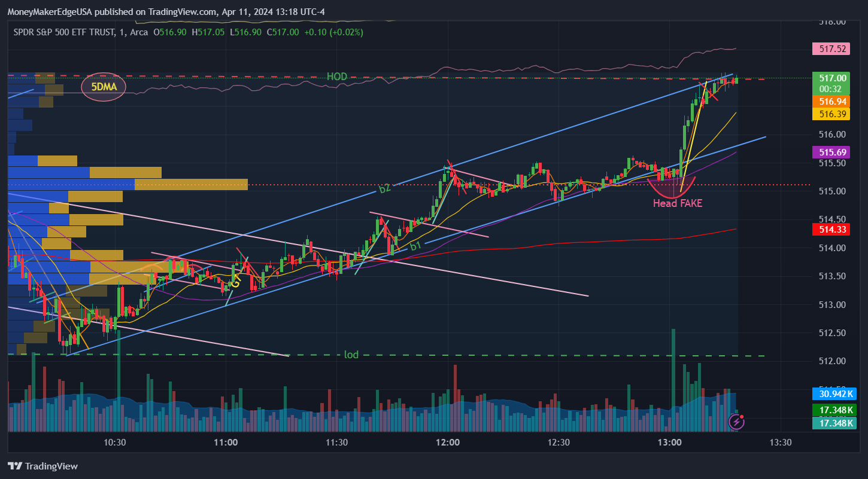Click the 12:00 time axis label

448,443
